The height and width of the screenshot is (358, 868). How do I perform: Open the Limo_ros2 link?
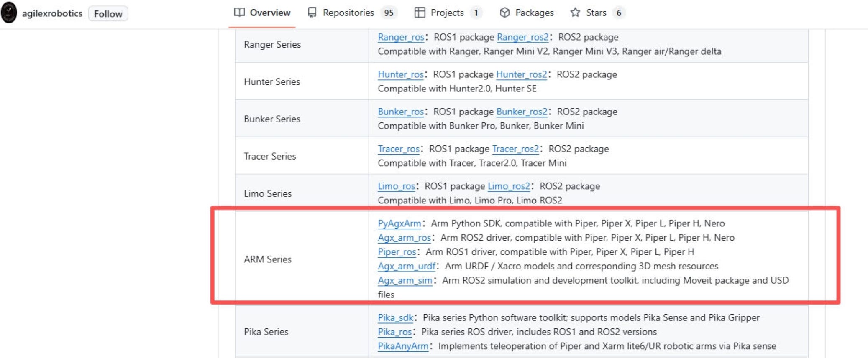tap(509, 186)
